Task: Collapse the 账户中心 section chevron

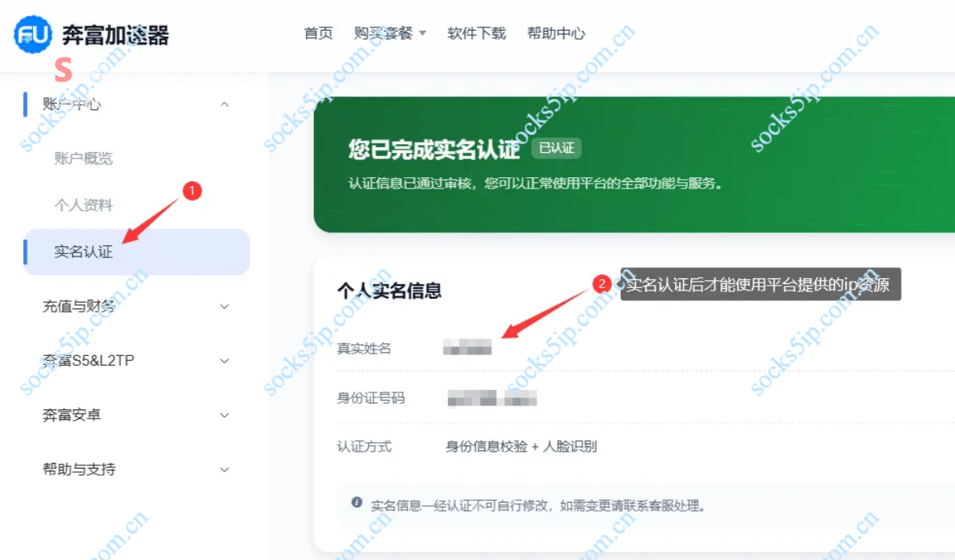Action: (225, 104)
